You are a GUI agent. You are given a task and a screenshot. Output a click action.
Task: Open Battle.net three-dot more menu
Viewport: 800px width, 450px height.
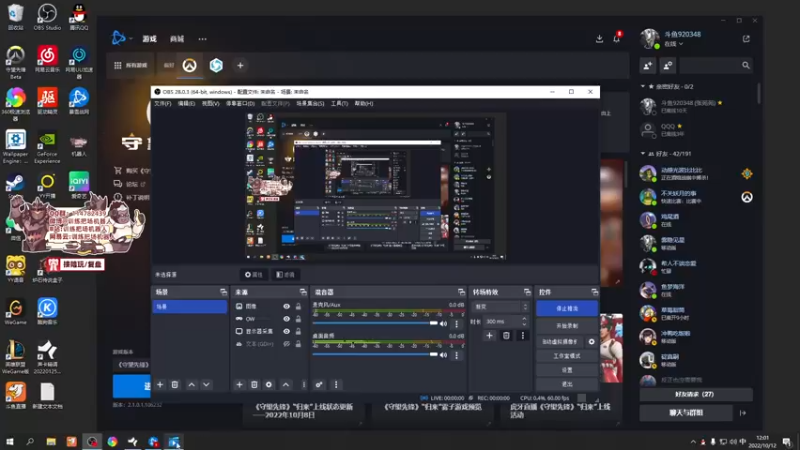[203, 39]
